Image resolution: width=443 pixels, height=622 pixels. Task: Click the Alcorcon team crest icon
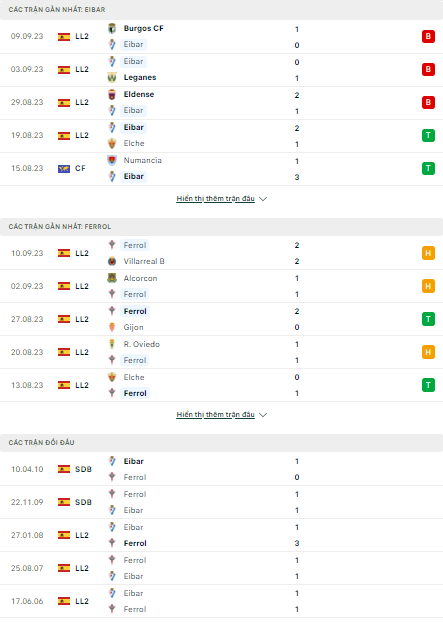click(112, 278)
